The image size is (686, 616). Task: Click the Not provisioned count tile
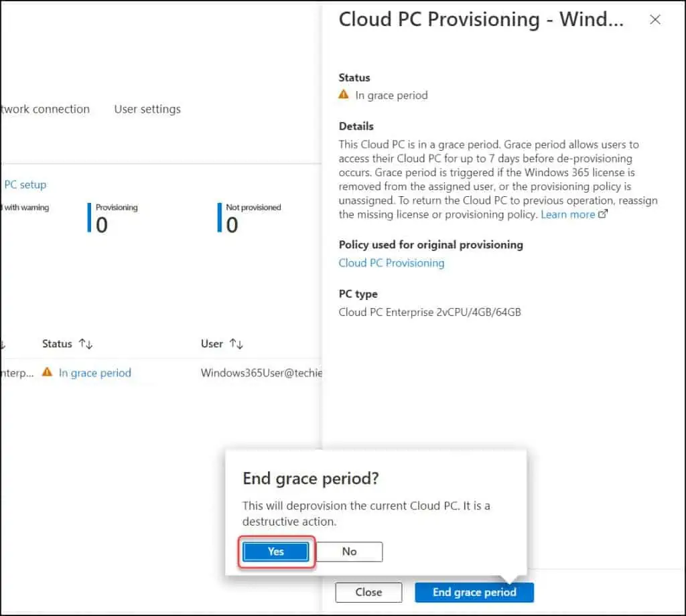click(249, 218)
